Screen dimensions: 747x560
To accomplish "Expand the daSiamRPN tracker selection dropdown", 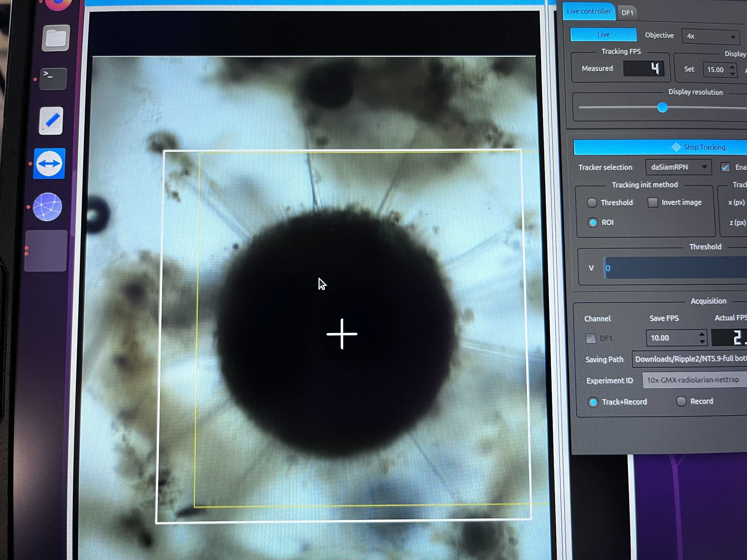I will point(678,167).
